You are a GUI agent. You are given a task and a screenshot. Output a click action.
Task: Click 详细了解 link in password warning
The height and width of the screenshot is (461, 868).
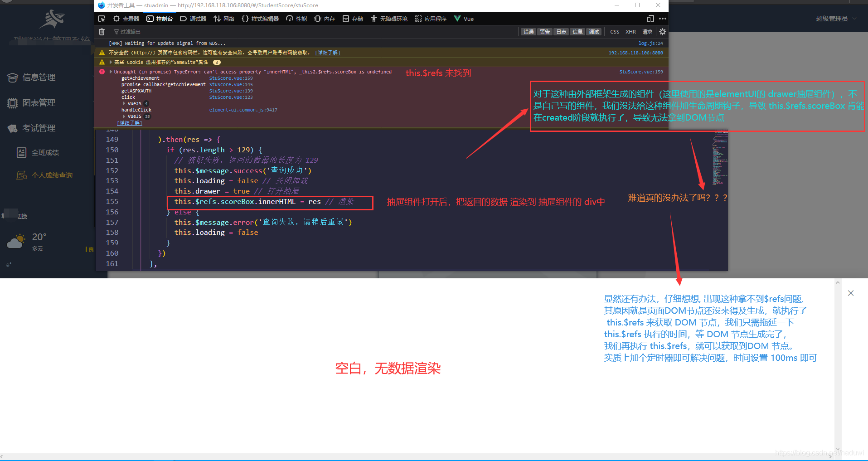pos(328,53)
